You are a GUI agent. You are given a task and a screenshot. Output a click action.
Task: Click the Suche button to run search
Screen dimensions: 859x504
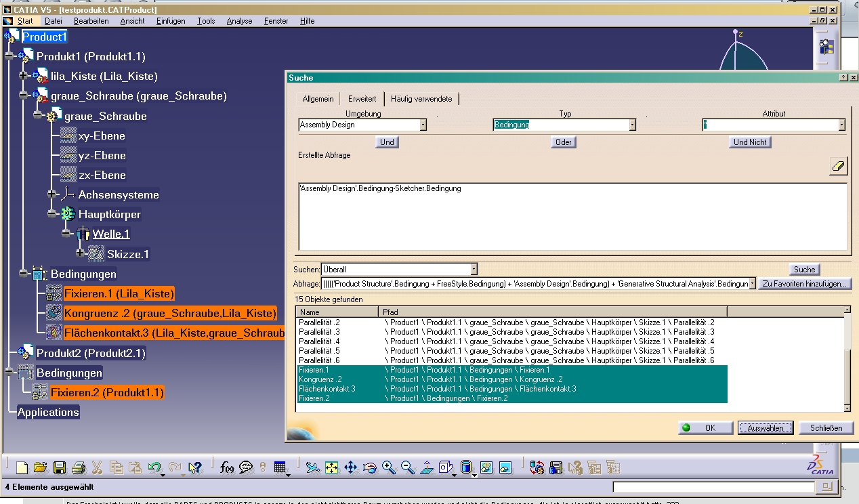(805, 270)
